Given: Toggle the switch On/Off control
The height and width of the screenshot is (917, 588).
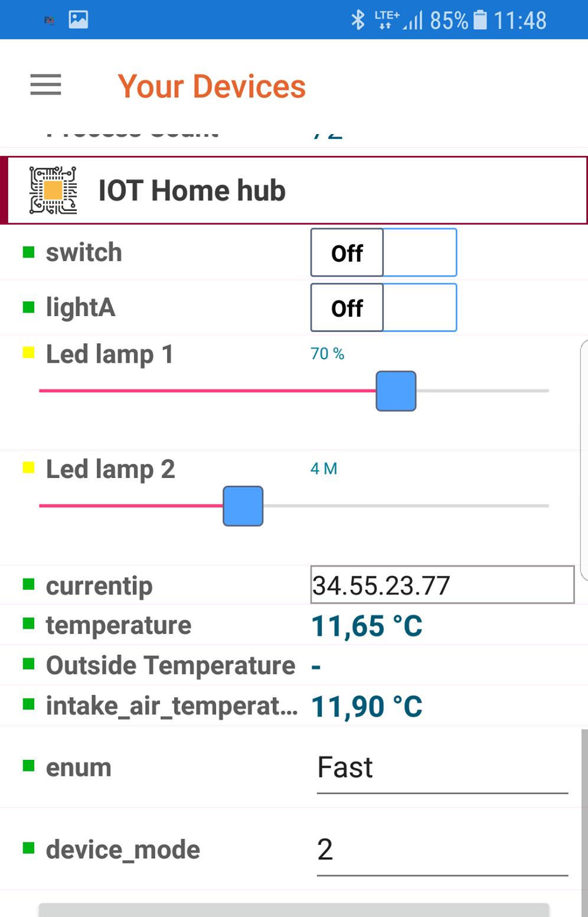Looking at the screenshot, I should [x=384, y=253].
